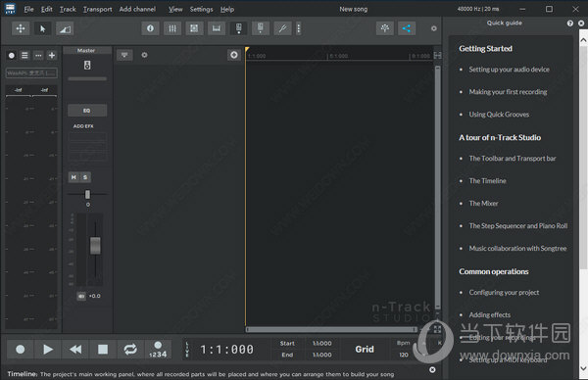Screen dimensions: 588x380
Task: Click the Master fader link icon near +0.0
Action: click(x=81, y=296)
